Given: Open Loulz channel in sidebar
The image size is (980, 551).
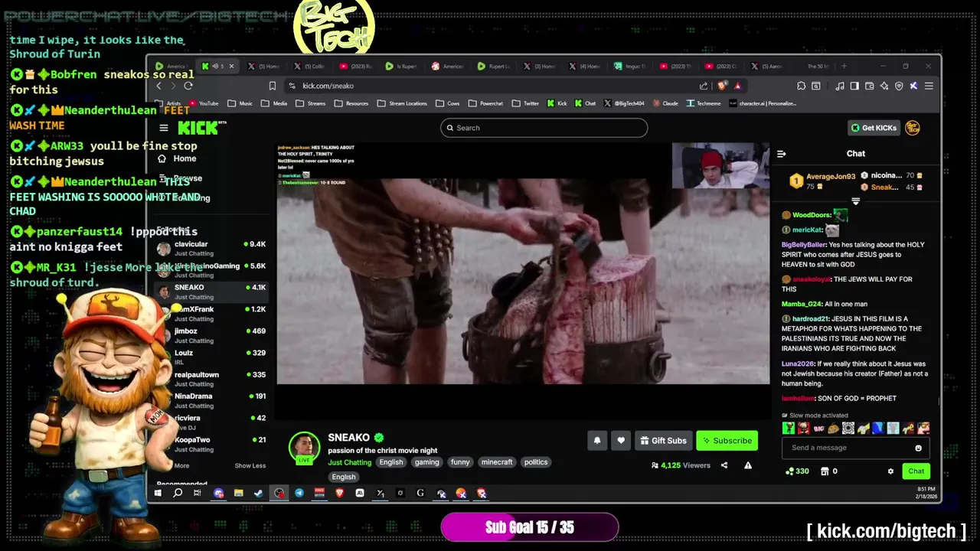Looking at the screenshot, I should coord(211,357).
